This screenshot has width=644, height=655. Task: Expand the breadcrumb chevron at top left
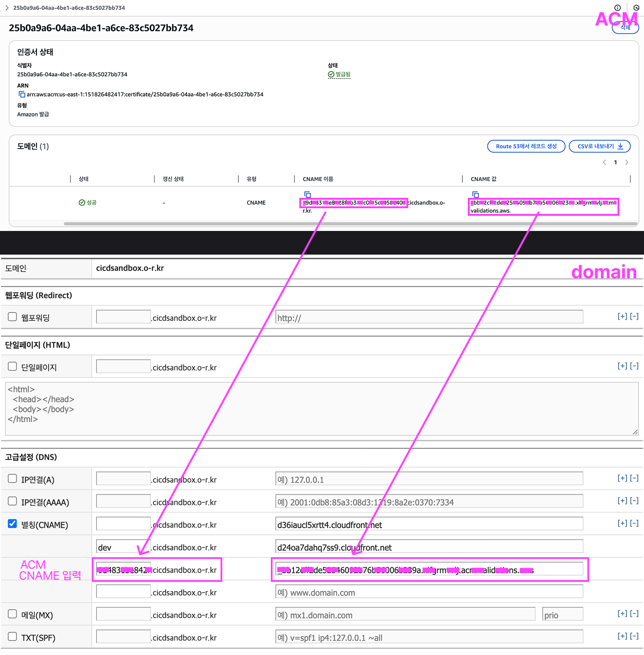[x=7, y=8]
